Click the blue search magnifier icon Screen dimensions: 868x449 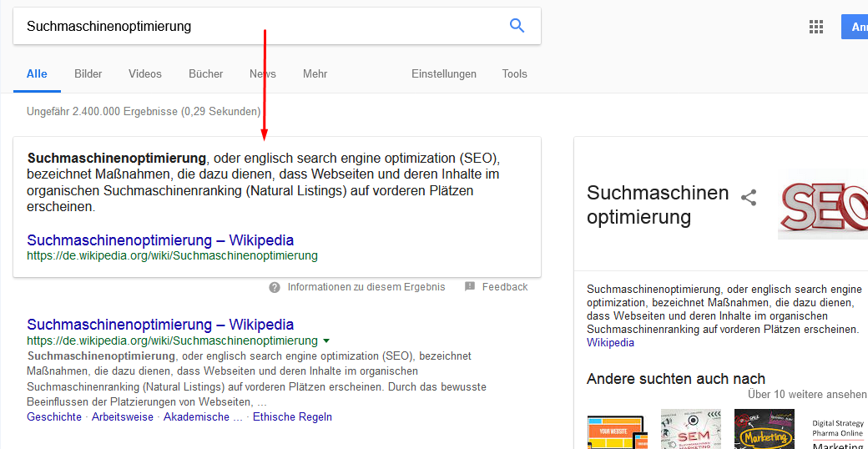517,26
